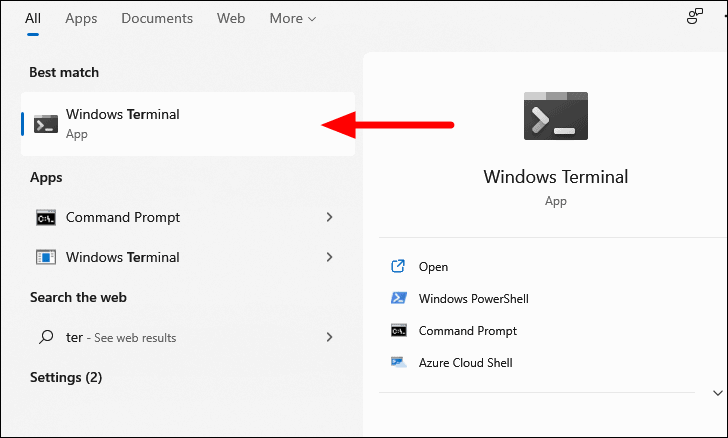
Task: Select the Web search tab
Action: (231, 19)
